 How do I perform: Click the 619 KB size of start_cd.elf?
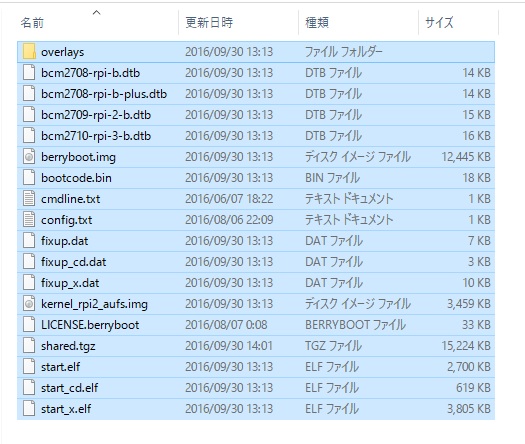473,388
